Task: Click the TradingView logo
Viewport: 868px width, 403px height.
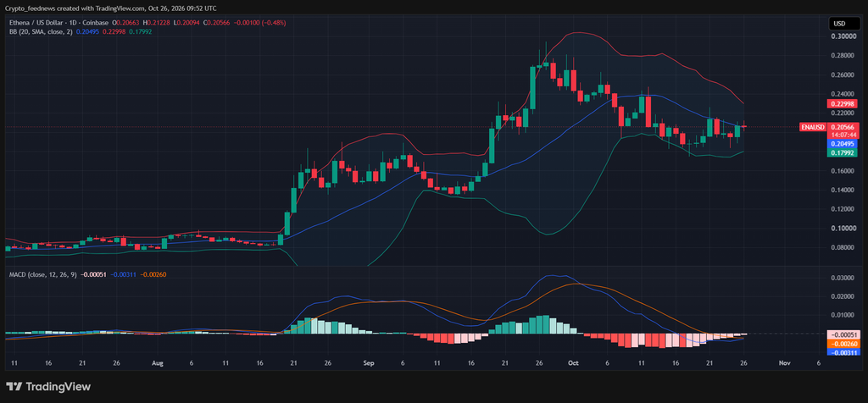Action: point(48,386)
